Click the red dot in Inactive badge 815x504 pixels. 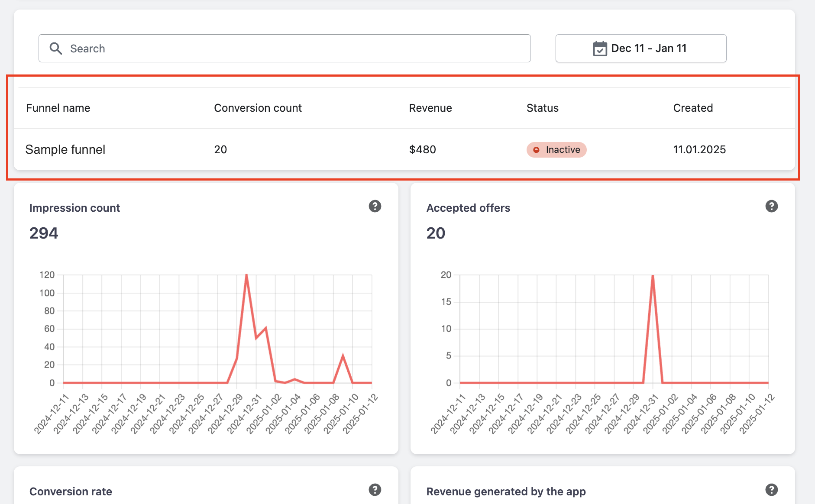point(536,150)
